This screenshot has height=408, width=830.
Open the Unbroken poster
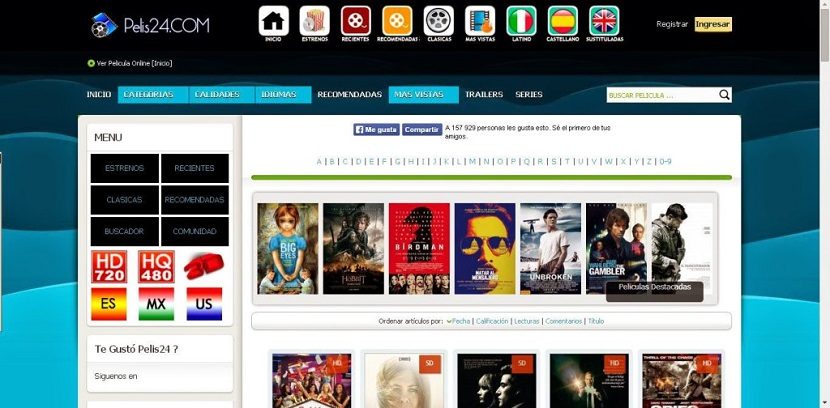[x=551, y=249]
